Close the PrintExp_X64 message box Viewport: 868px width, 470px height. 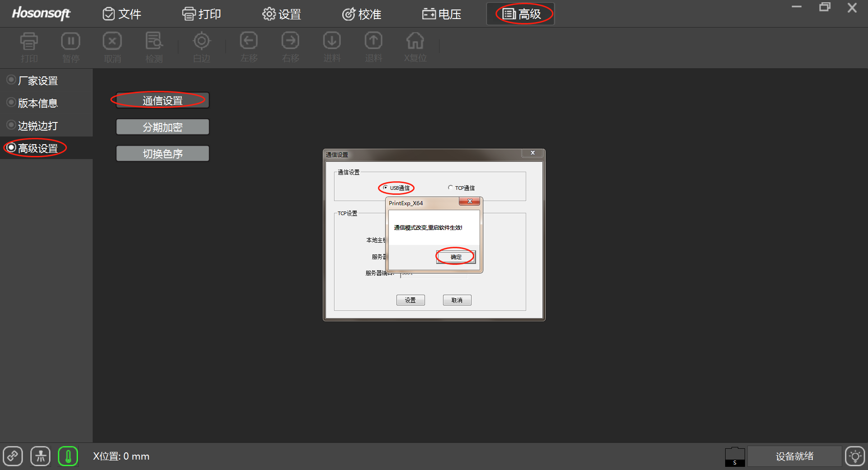[x=469, y=202]
